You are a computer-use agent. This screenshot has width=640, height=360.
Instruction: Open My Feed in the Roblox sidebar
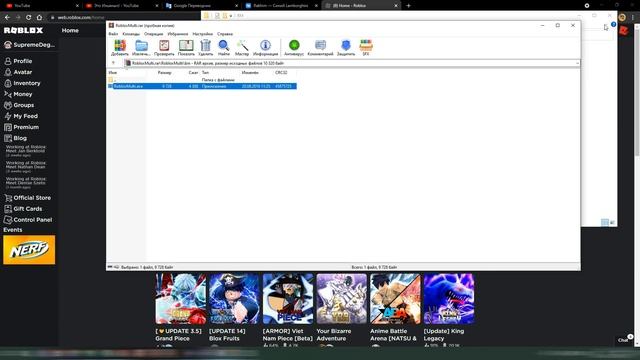(x=21, y=116)
